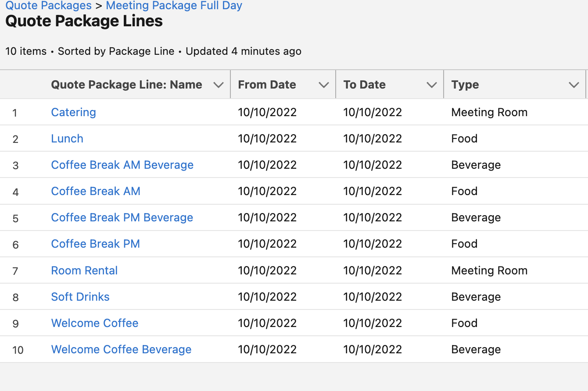This screenshot has height=391, width=588.
Task: Expand From Date column menu chevron
Action: (324, 85)
